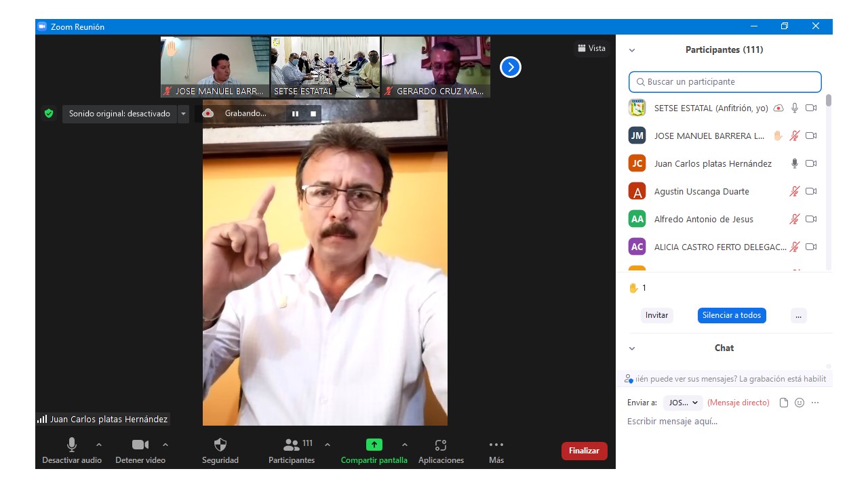
Task: Open the Sonido original dropdown arrow
Action: click(x=183, y=114)
